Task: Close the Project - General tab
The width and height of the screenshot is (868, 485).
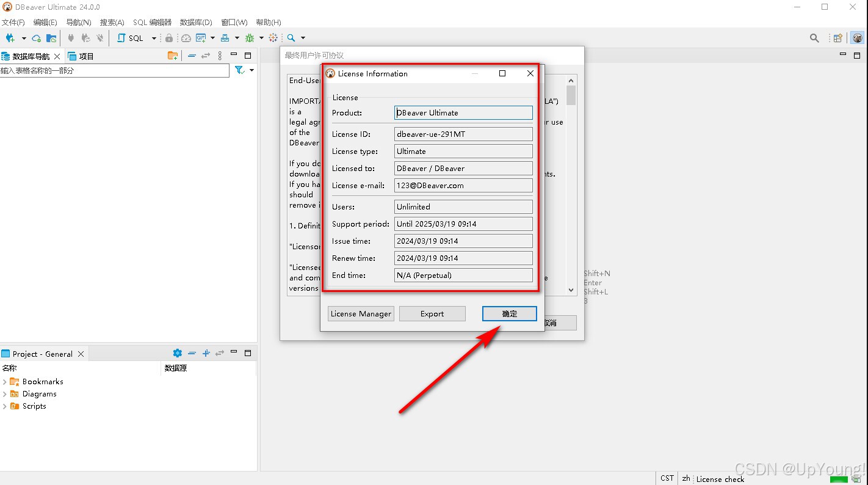Action: pyautogui.click(x=81, y=354)
